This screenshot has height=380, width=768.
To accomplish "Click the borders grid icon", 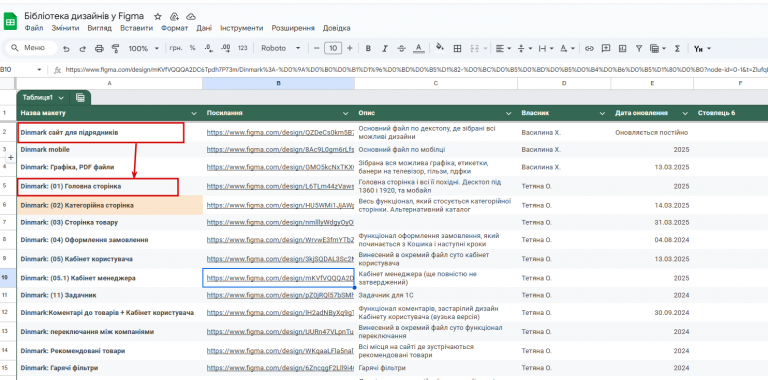I will [457, 48].
